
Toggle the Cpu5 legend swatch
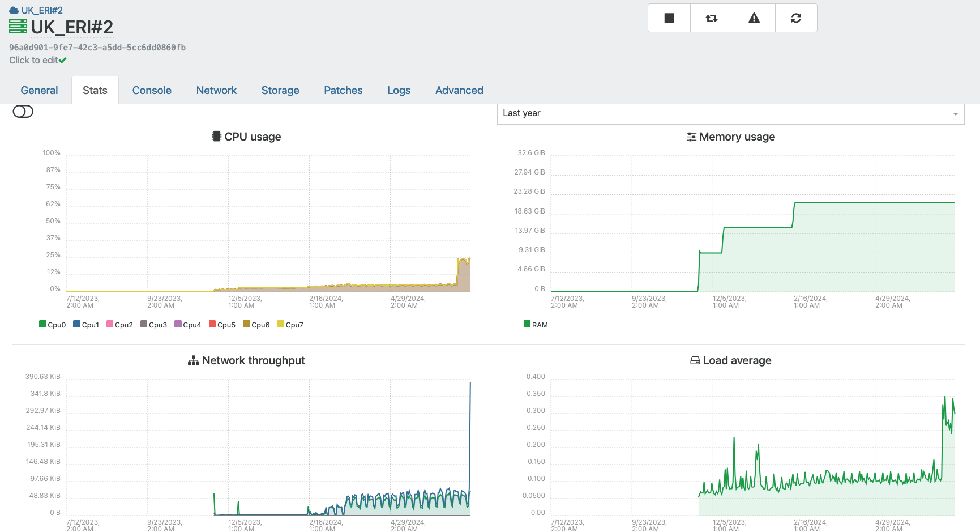212,324
